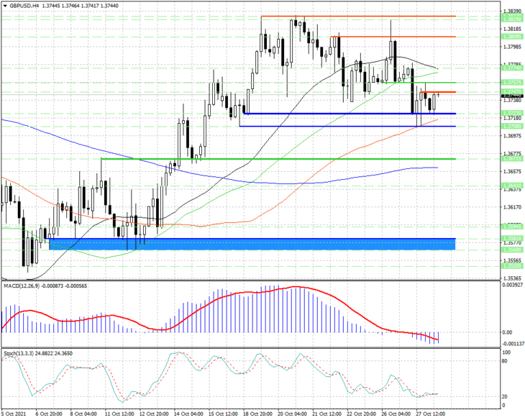
Task: Click the 27 Oct 12:00 date label
Action: point(430,414)
